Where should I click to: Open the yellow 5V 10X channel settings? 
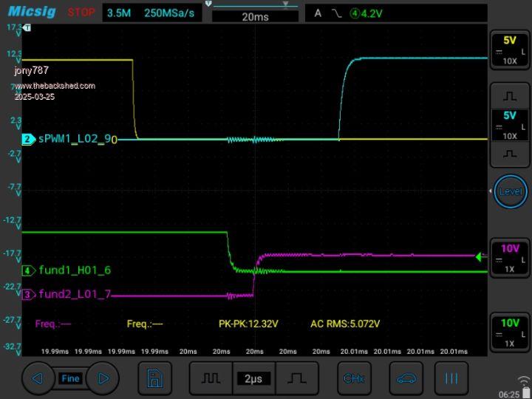510,50
